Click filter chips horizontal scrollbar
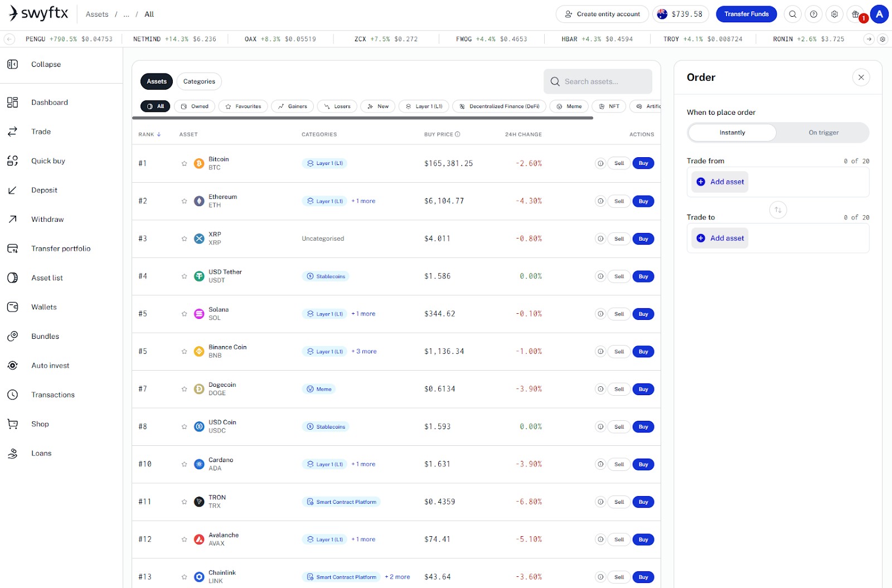This screenshot has height=588, width=892. point(362,118)
